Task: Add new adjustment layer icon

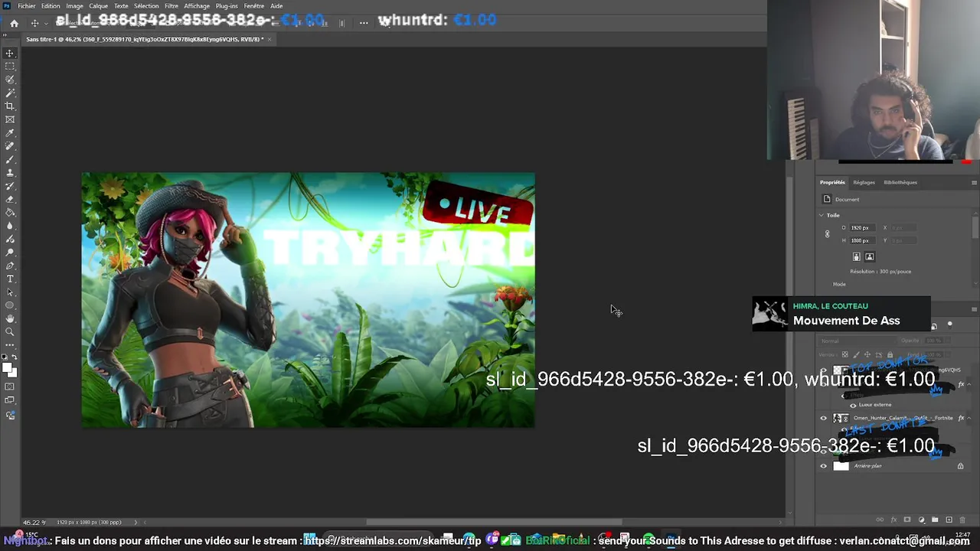Action: (921, 520)
